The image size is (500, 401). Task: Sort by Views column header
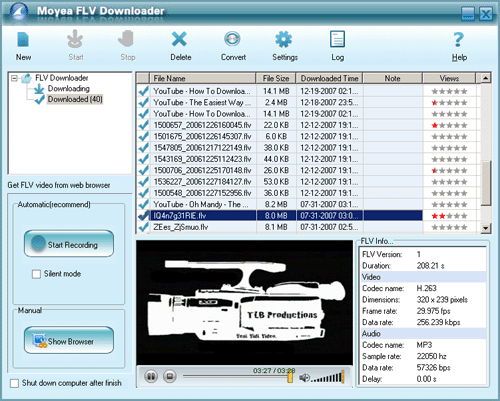pyautogui.click(x=449, y=78)
